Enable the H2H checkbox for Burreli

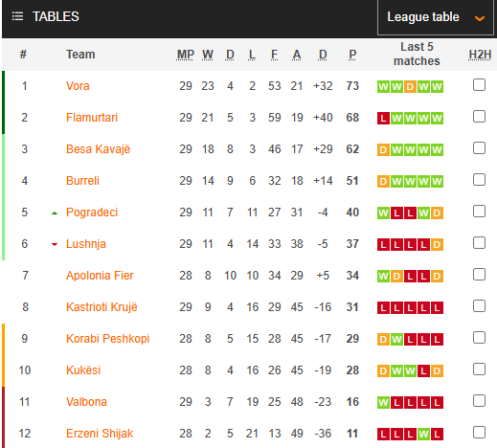coord(479,180)
